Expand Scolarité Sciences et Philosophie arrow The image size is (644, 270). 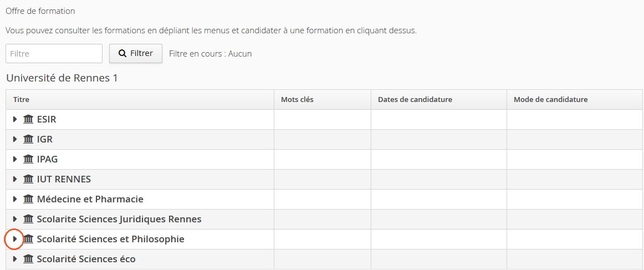(15, 239)
